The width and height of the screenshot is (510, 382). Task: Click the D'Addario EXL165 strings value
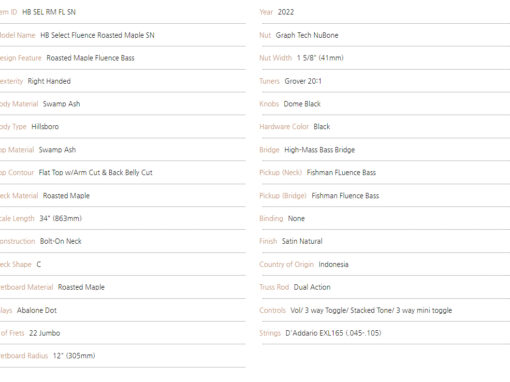click(333, 333)
